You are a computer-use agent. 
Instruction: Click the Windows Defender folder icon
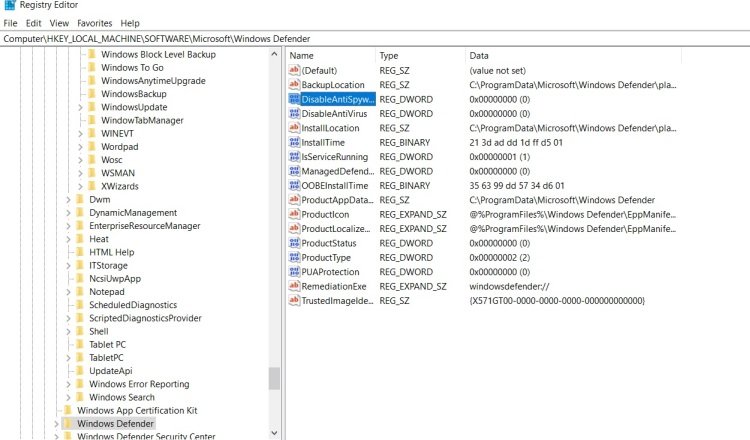click(68, 423)
